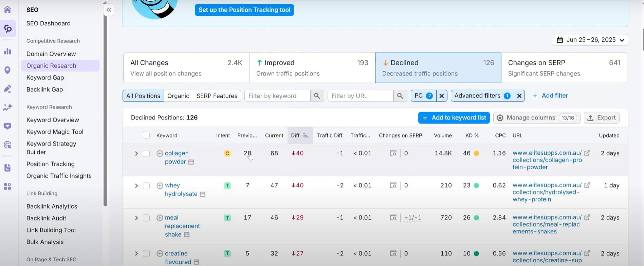Add collagen powder keyword via plus icon
644x266 pixels.
pyautogui.click(x=160, y=153)
